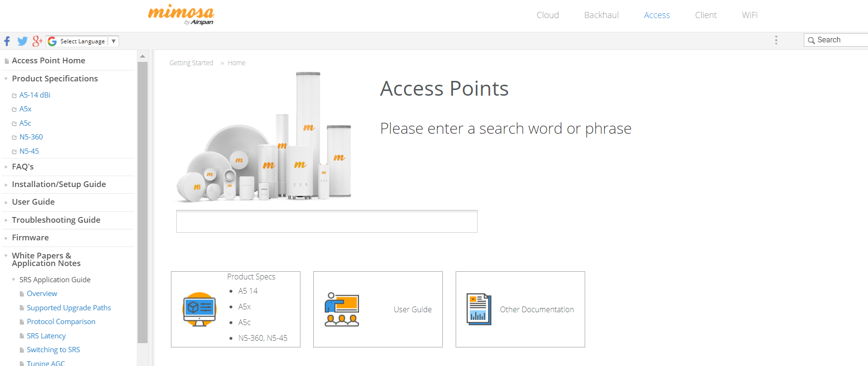This screenshot has width=868, height=366.
Task: Open the three-dot options menu
Action: click(776, 40)
